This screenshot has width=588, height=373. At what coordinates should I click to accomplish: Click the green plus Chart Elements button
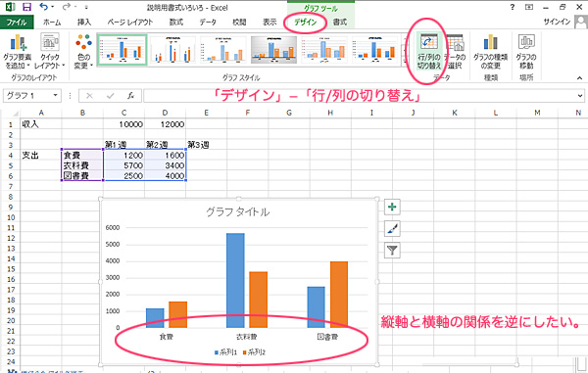click(392, 207)
